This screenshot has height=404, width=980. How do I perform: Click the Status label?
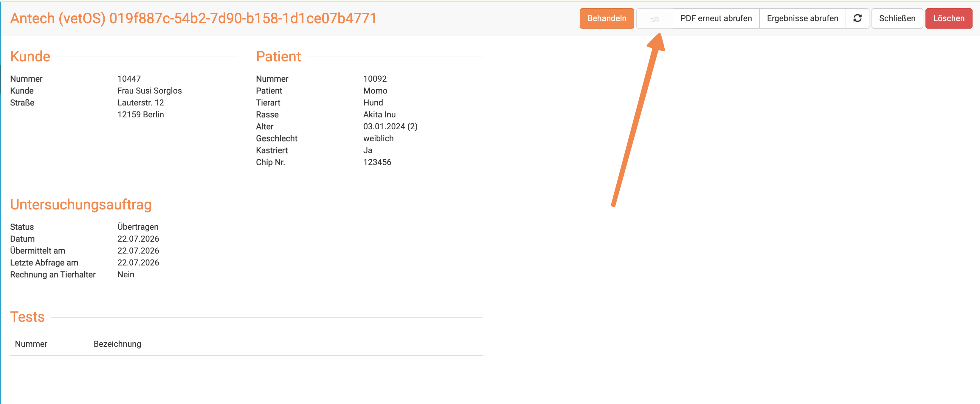point(22,227)
